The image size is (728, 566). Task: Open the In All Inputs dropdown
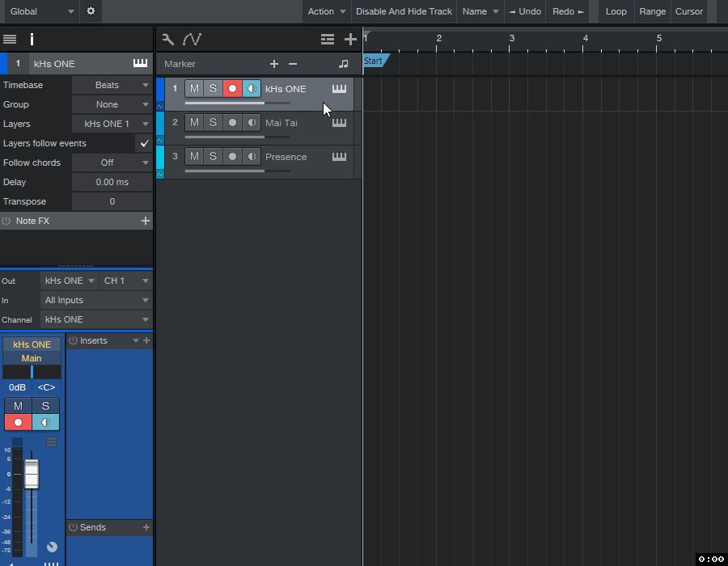96,300
